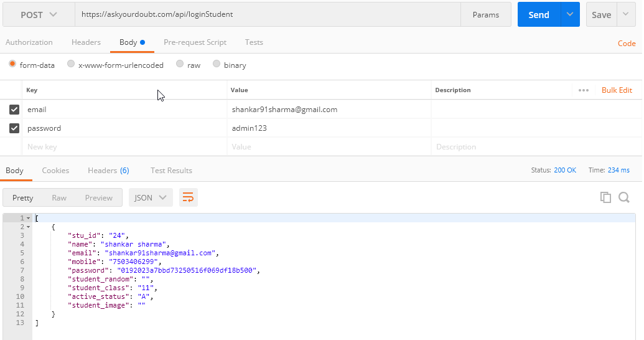Click the "student_image" response line
The width and height of the screenshot is (644, 340).
pyautogui.click(x=106, y=305)
